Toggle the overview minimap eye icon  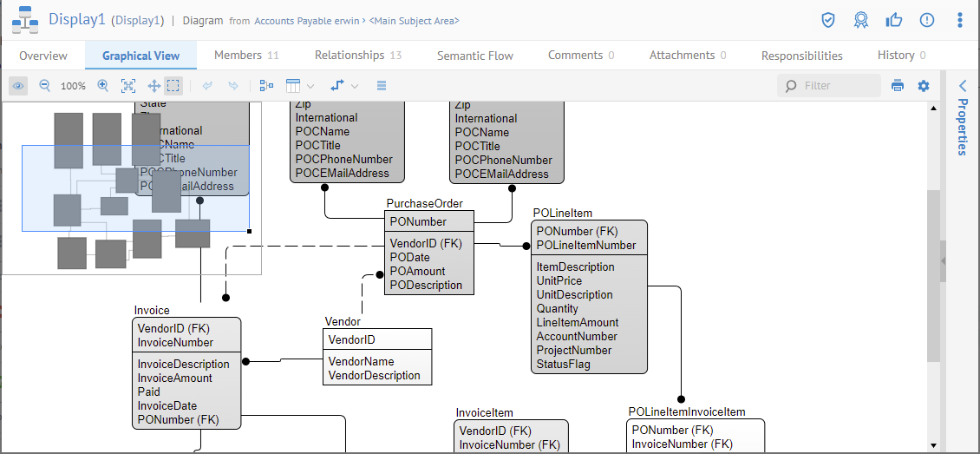click(x=18, y=86)
